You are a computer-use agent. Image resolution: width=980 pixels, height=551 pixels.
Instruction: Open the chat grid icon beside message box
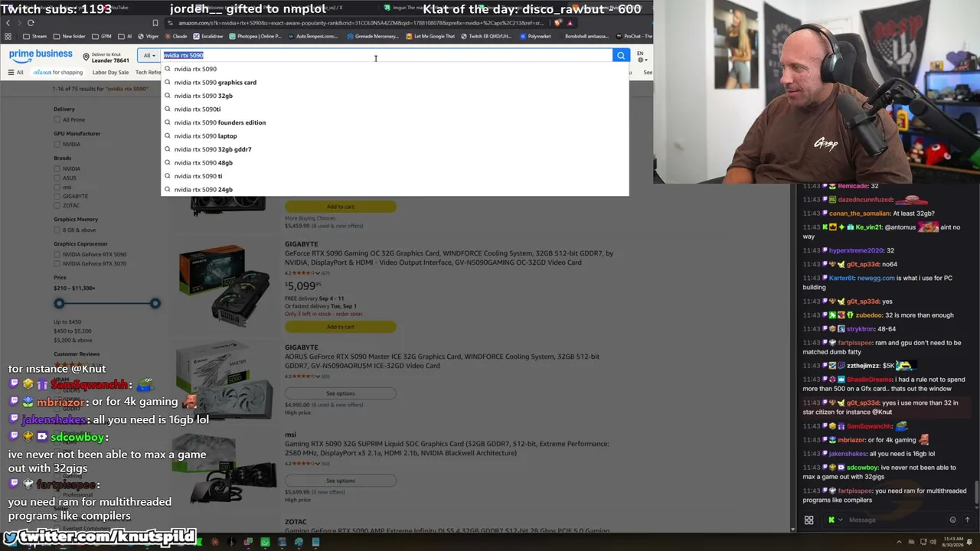[x=808, y=520]
